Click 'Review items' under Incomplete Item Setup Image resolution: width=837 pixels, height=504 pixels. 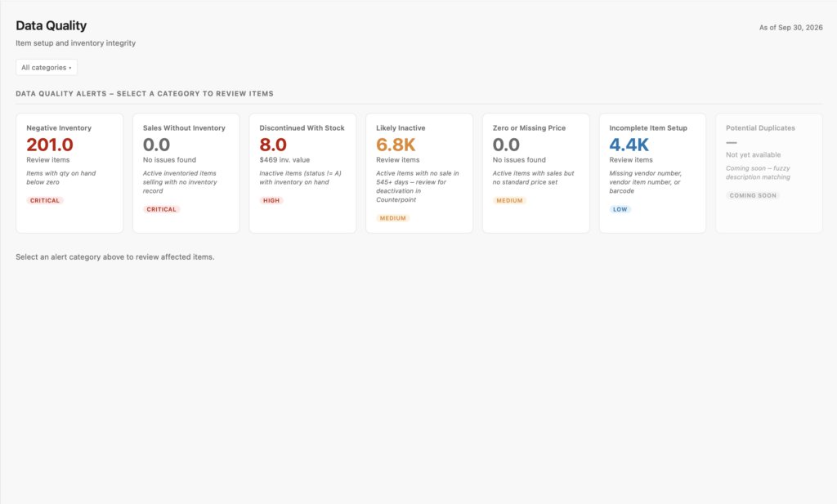coord(631,159)
